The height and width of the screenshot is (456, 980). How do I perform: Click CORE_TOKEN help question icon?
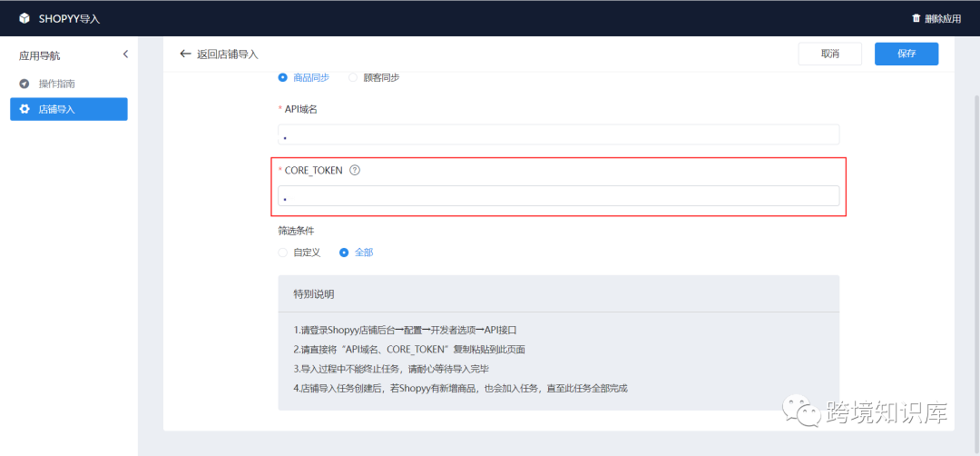point(355,170)
